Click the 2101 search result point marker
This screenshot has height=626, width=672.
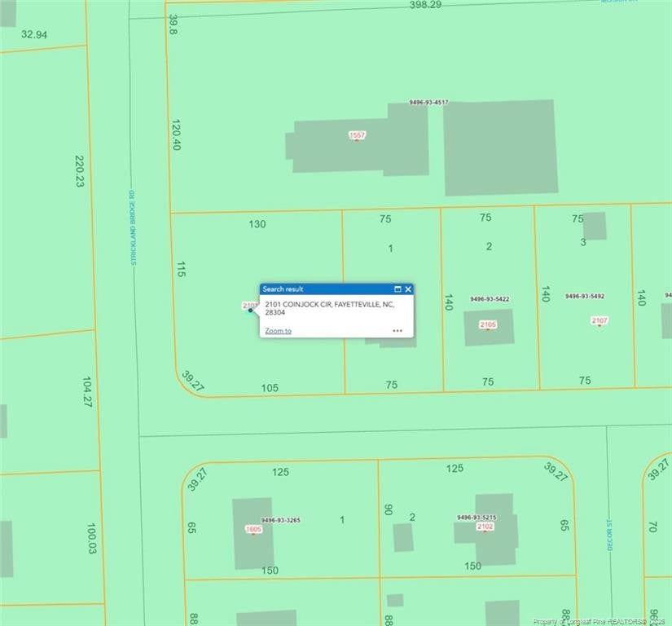coord(250,310)
